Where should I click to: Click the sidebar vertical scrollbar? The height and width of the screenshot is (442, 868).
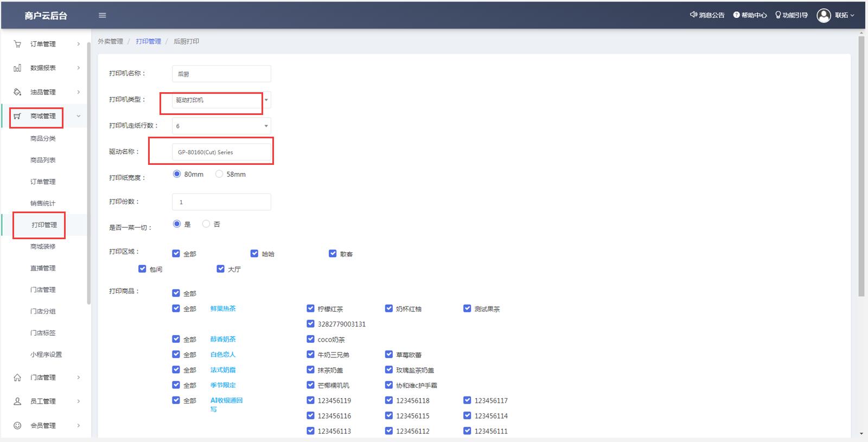[x=88, y=174]
